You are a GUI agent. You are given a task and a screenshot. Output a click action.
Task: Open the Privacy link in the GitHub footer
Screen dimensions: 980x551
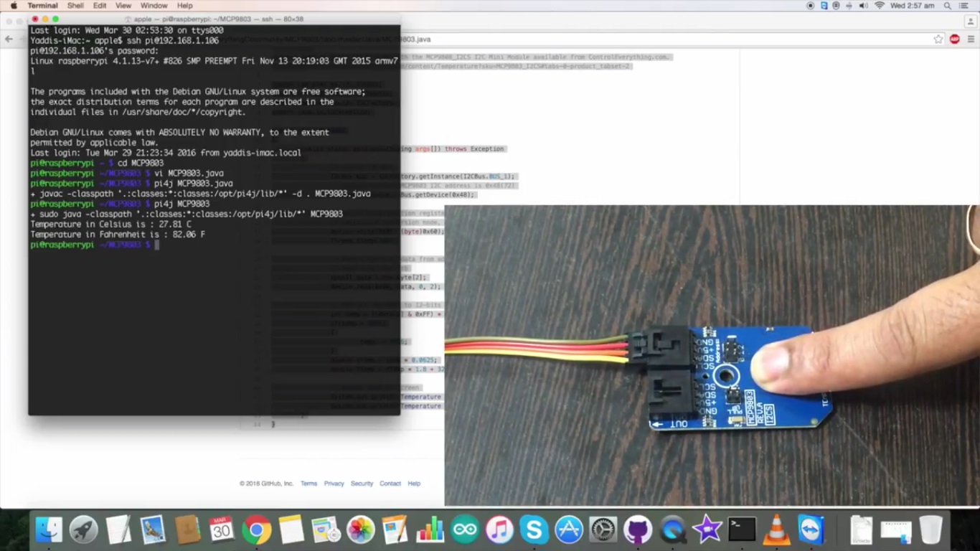tap(334, 484)
